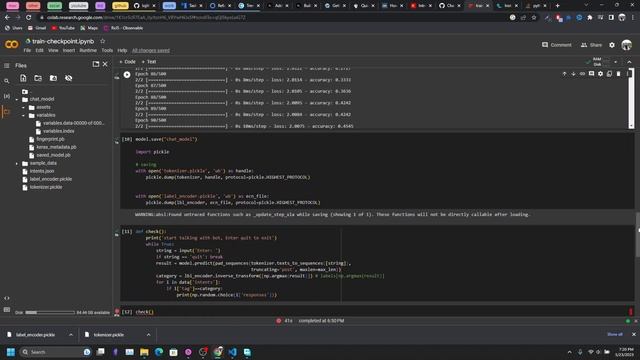Open Visual Studio Code from taskbar

pos(232,352)
